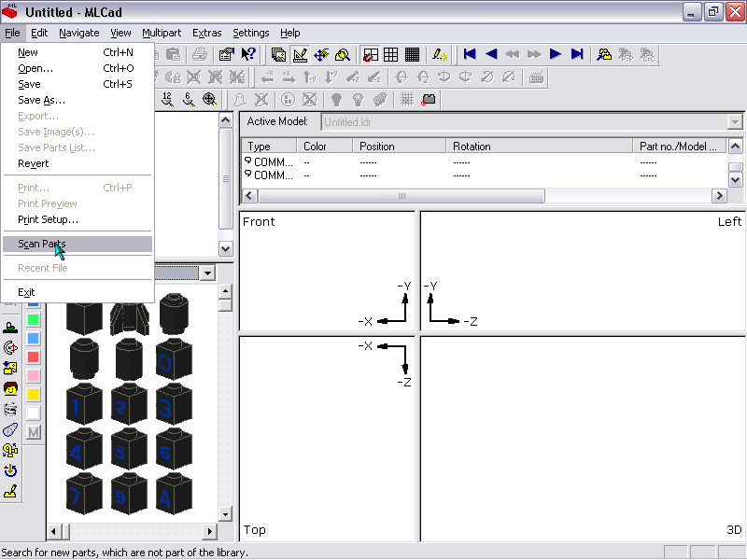
Task: Click the Position column header
Action: (400, 147)
